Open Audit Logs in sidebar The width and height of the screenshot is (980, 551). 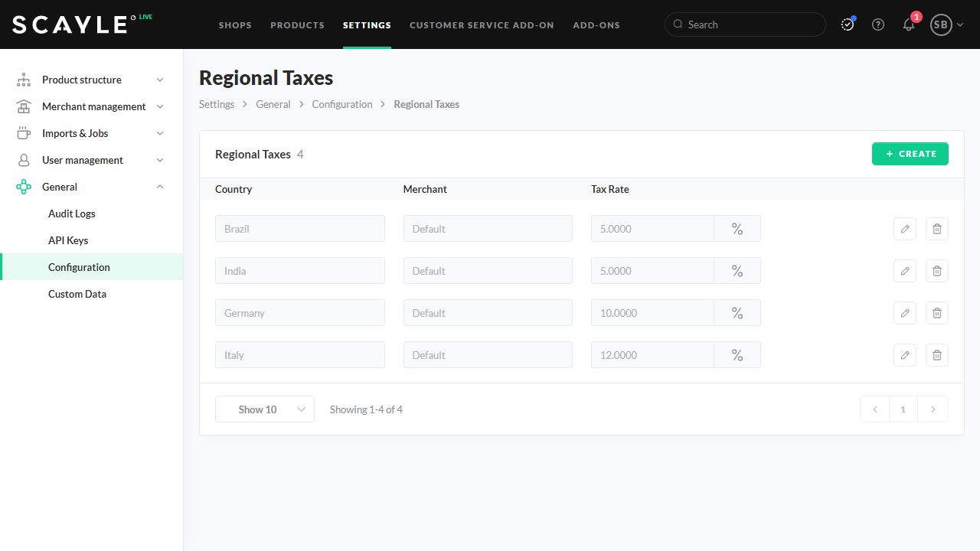coord(72,214)
